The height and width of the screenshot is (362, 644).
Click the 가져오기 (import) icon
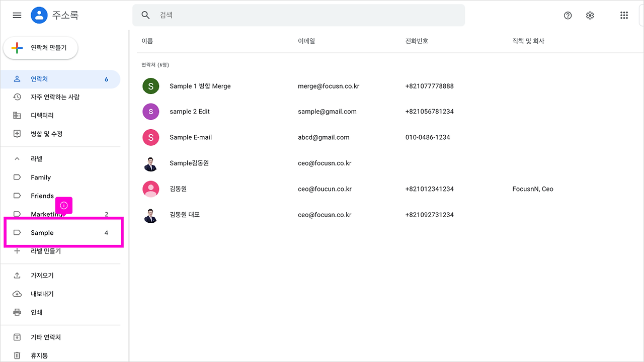pyautogui.click(x=17, y=275)
